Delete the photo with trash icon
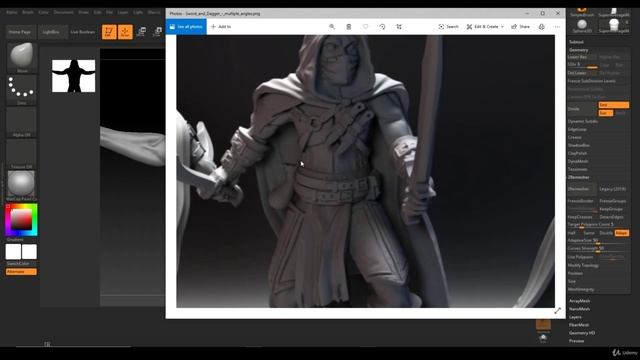The image size is (640, 360). pos(349,27)
